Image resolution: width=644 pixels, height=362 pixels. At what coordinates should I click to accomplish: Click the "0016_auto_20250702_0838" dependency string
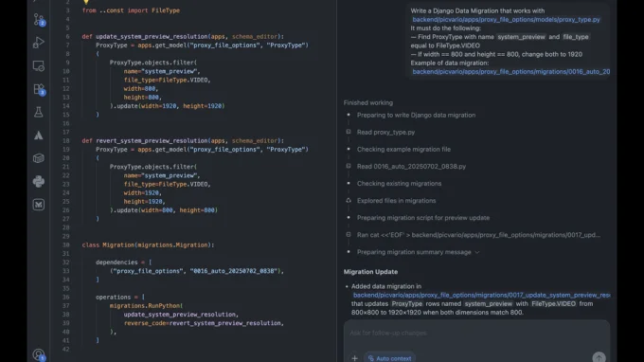click(x=235, y=271)
